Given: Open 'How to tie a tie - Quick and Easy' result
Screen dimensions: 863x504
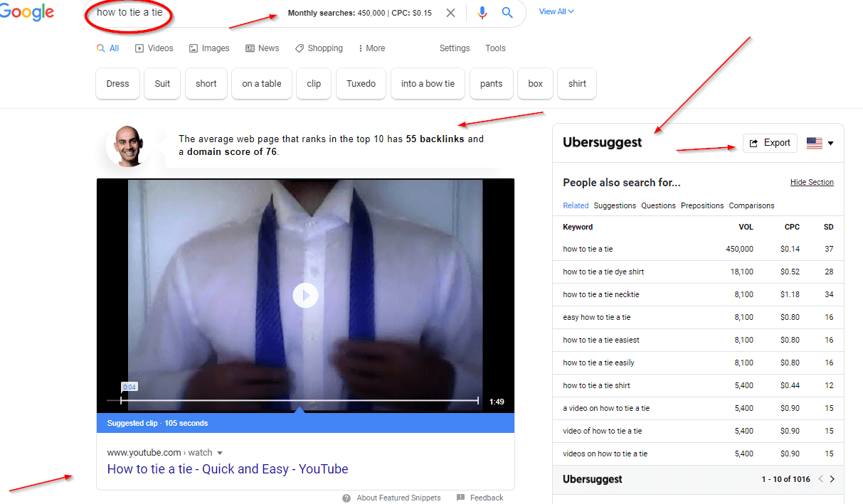Looking at the screenshot, I should 228,469.
